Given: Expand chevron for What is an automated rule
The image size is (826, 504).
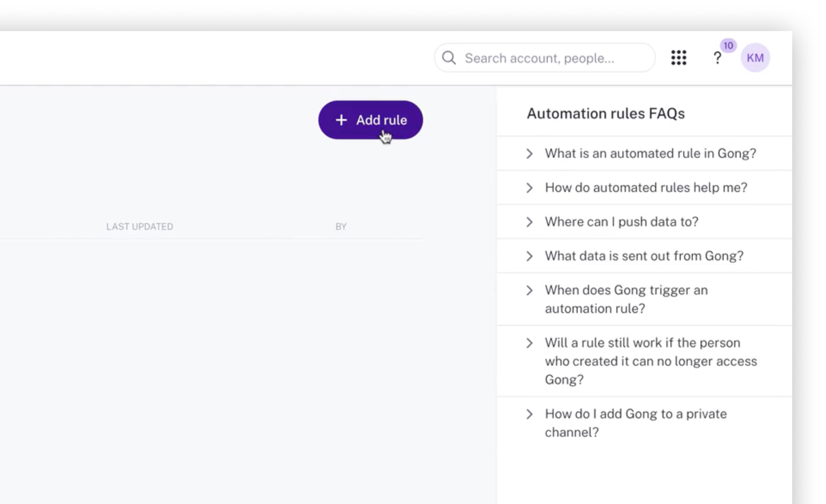Looking at the screenshot, I should click(x=529, y=154).
